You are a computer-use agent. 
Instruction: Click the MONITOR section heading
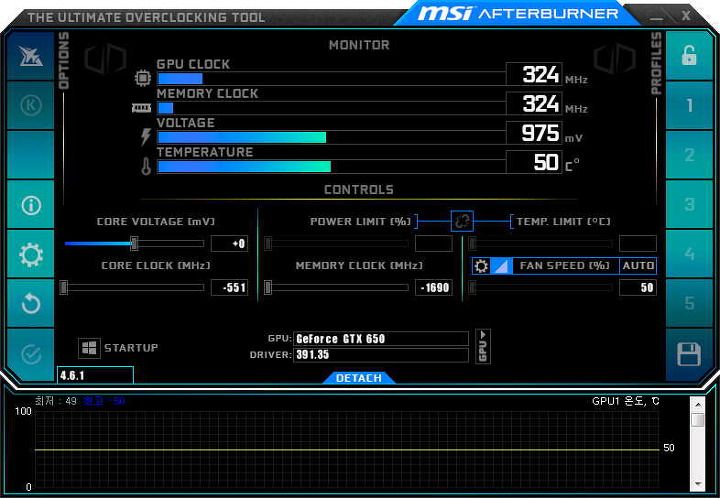coord(359,45)
